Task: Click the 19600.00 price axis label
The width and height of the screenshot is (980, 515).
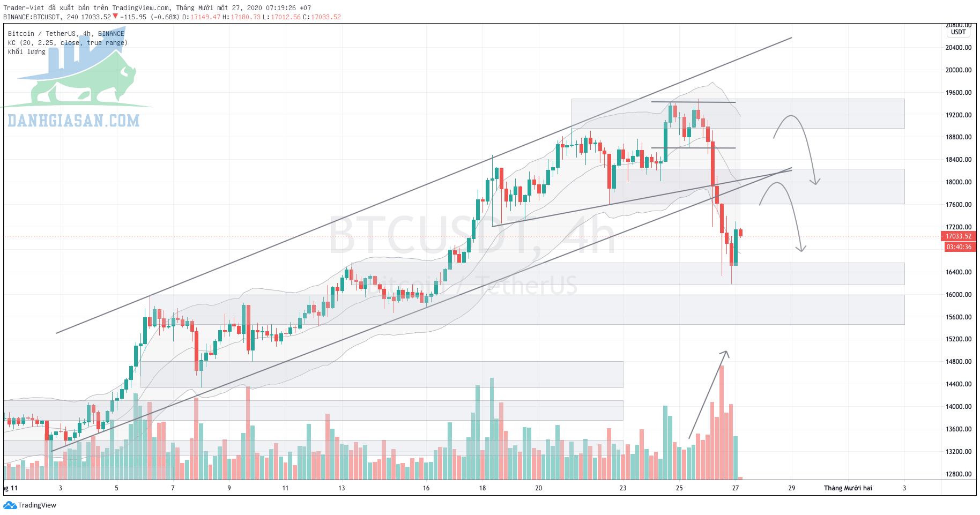Action: tap(958, 93)
